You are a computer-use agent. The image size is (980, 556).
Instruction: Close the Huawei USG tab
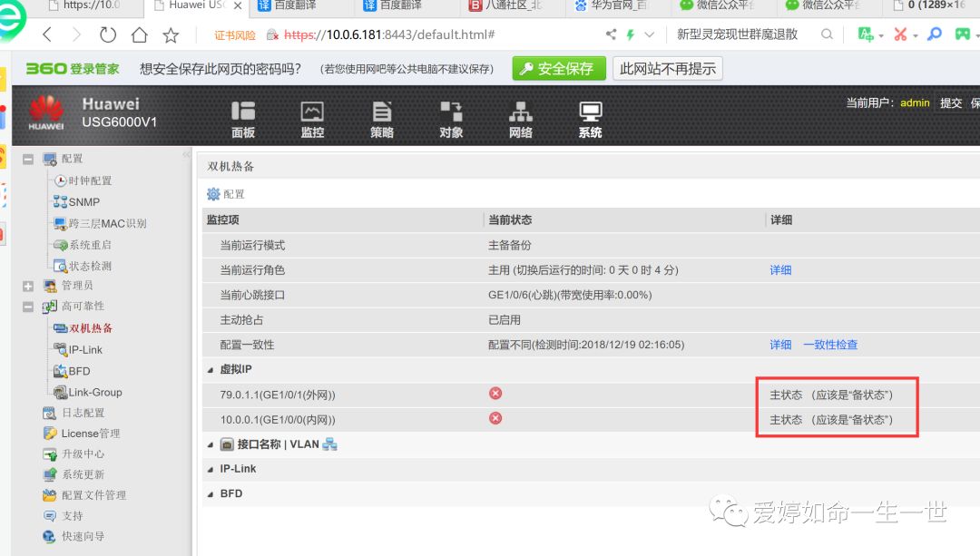click(238, 5)
